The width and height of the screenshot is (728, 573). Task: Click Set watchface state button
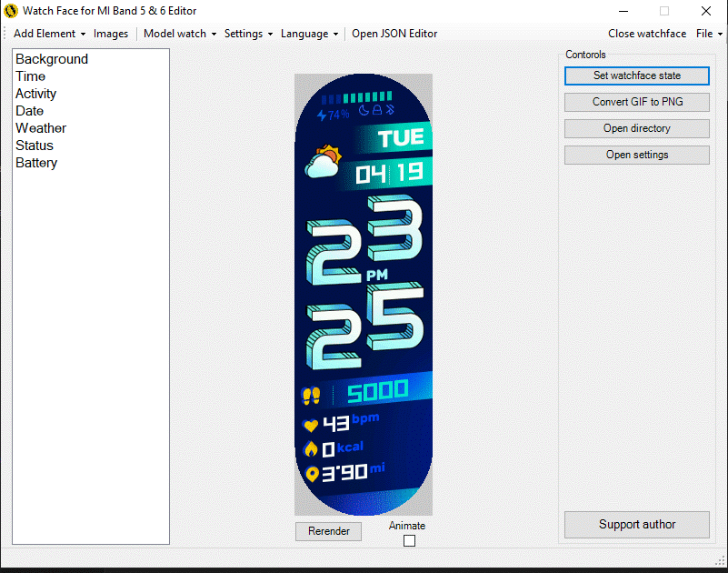click(x=636, y=75)
